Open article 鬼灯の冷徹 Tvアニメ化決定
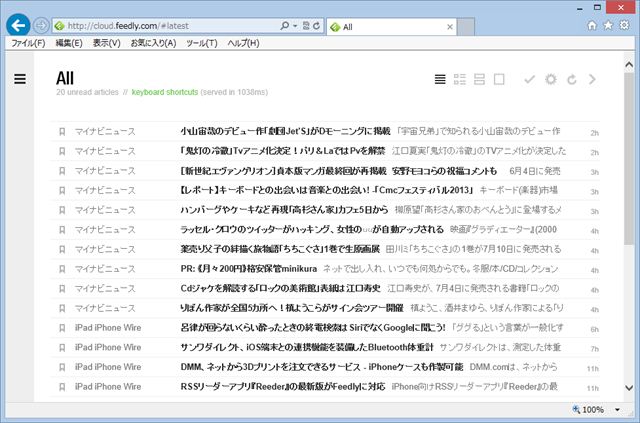Viewport: 640px width, 423px height. coord(282,151)
